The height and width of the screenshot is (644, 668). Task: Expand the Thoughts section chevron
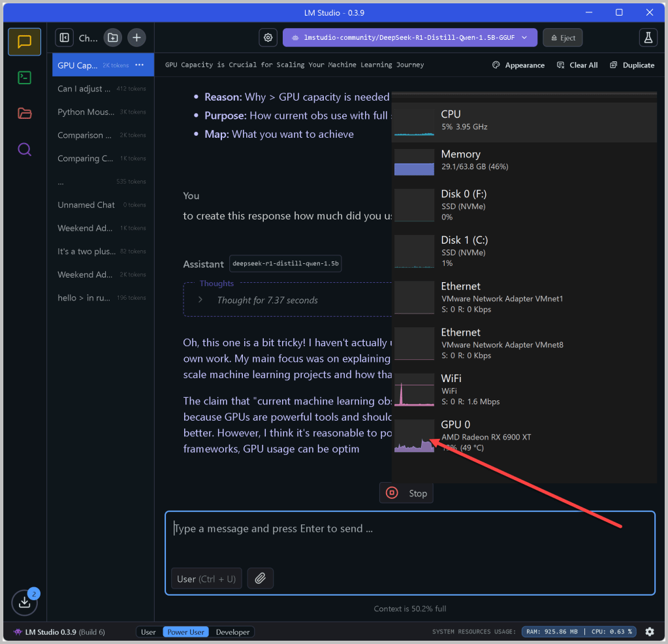click(200, 300)
